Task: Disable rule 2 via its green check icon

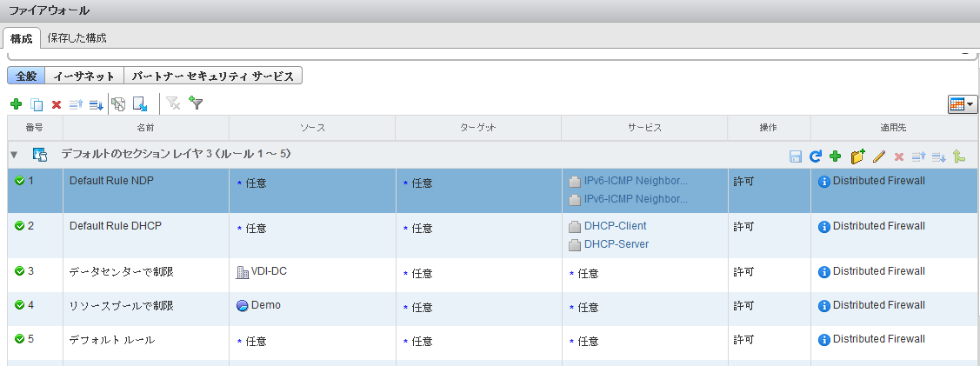Action: pos(19,226)
